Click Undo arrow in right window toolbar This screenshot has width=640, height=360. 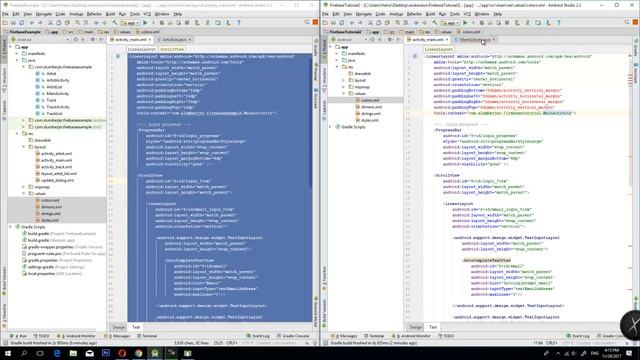(352, 23)
